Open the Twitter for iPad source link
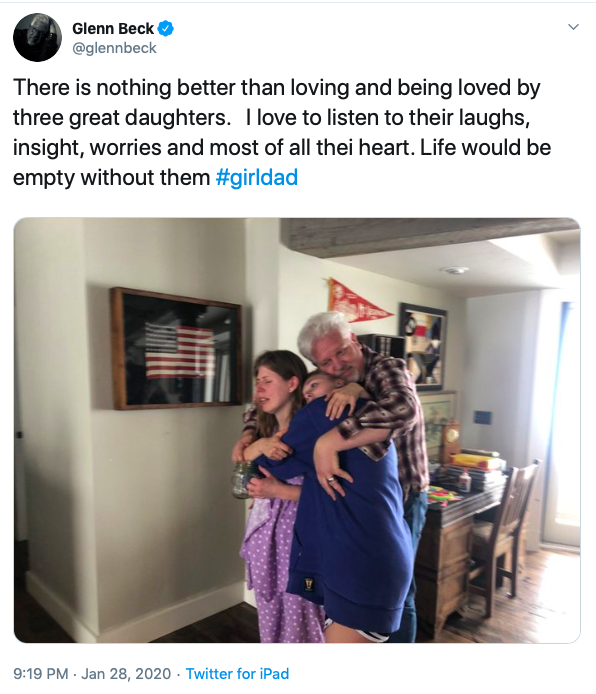This screenshot has width=596, height=694. click(237, 674)
